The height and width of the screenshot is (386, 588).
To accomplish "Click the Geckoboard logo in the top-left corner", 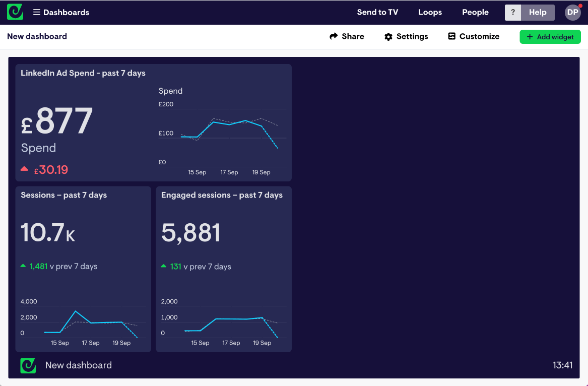I will (14, 12).
